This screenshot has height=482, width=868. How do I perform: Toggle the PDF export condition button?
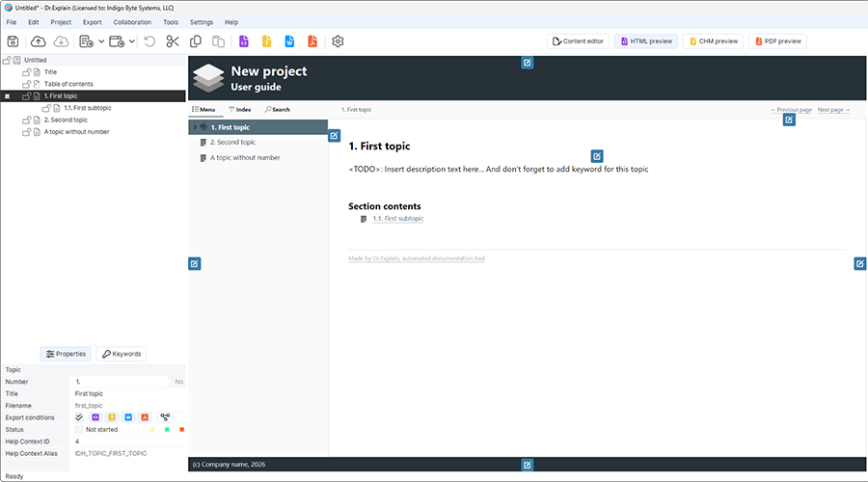[x=145, y=417]
